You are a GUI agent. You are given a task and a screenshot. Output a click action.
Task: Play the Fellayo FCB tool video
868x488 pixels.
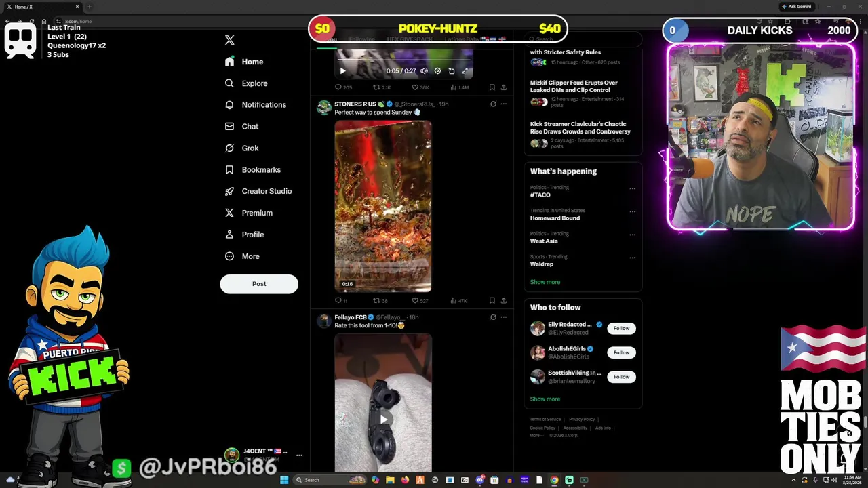point(383,419)
